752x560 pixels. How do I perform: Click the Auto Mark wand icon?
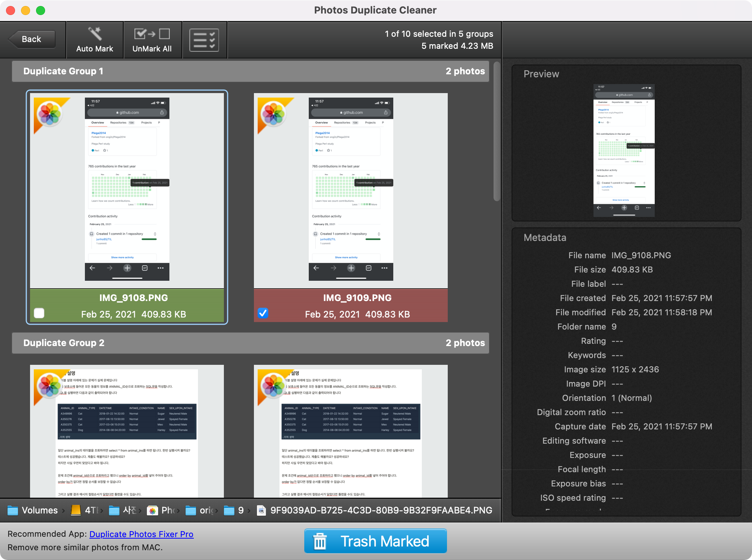click(x=95, y=34)
